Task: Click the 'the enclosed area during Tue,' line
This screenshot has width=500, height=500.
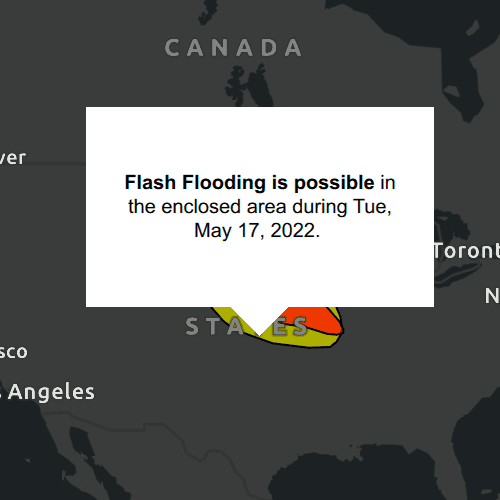Action: pos(260,207)
